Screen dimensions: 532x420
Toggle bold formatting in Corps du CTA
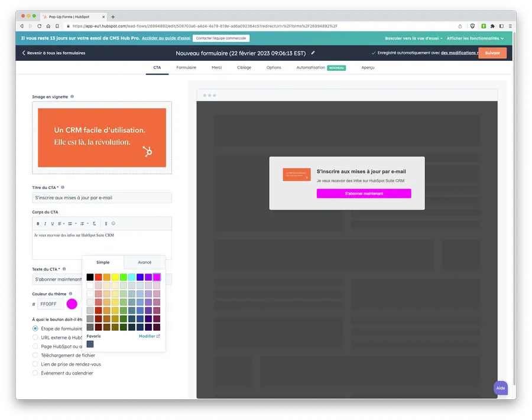[38, 224]
